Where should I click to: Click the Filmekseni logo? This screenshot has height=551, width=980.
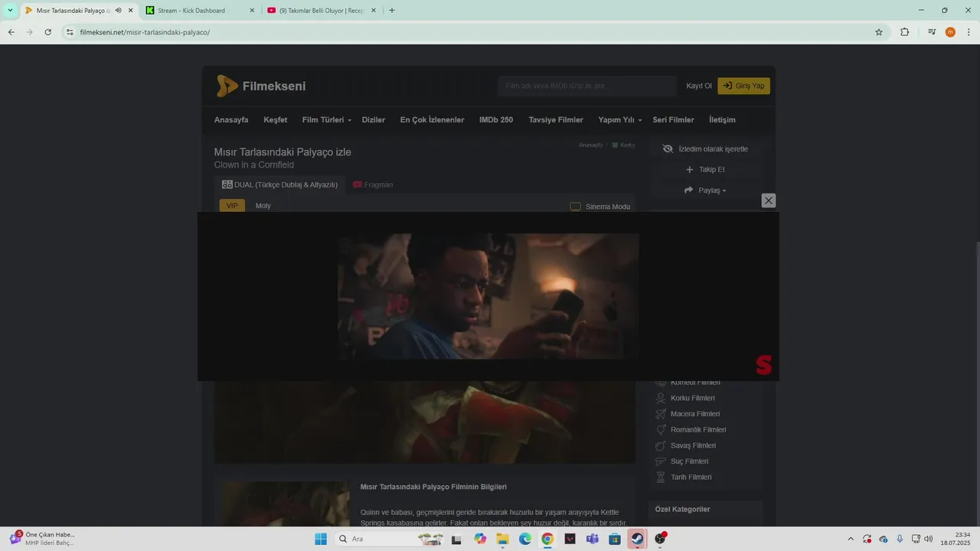[x=261, y=86]
